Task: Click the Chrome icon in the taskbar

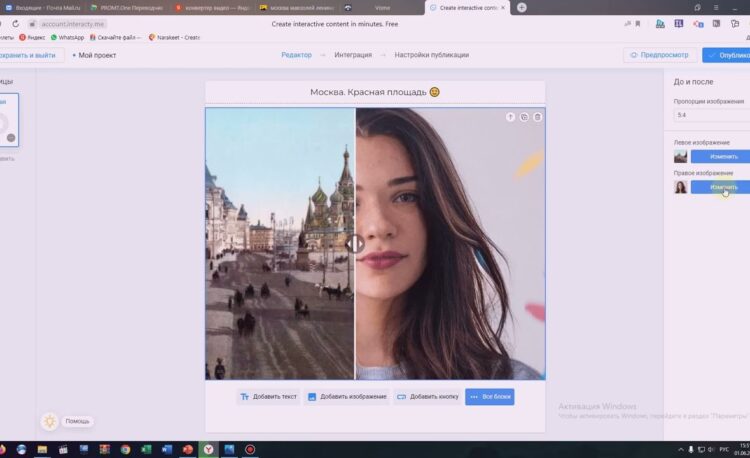Action: (125, 450)
